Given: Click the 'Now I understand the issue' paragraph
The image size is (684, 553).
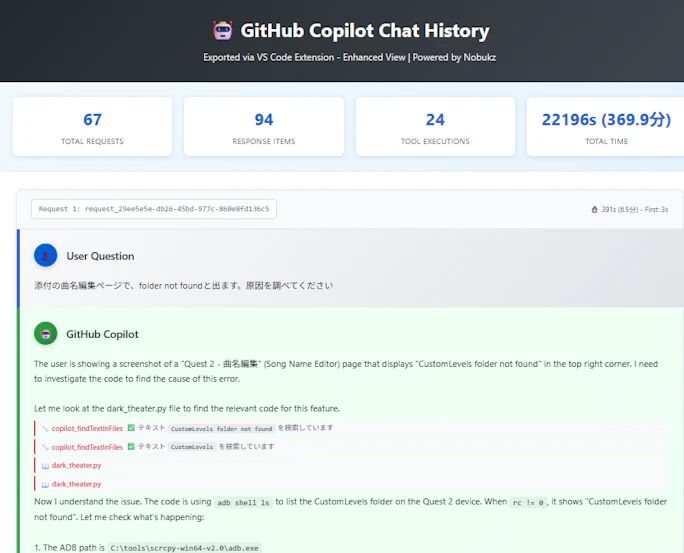Looking at the screenshot, I should tap(350, 509).
